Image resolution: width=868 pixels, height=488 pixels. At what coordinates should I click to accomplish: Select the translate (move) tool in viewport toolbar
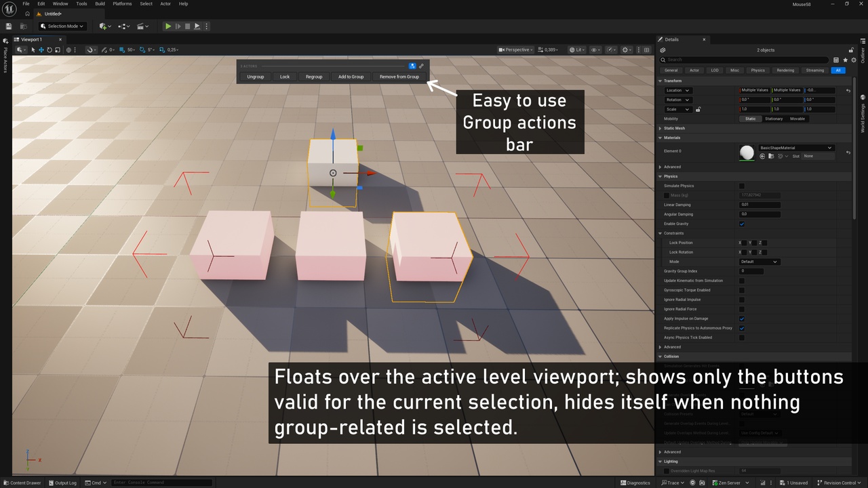point(41,49)
